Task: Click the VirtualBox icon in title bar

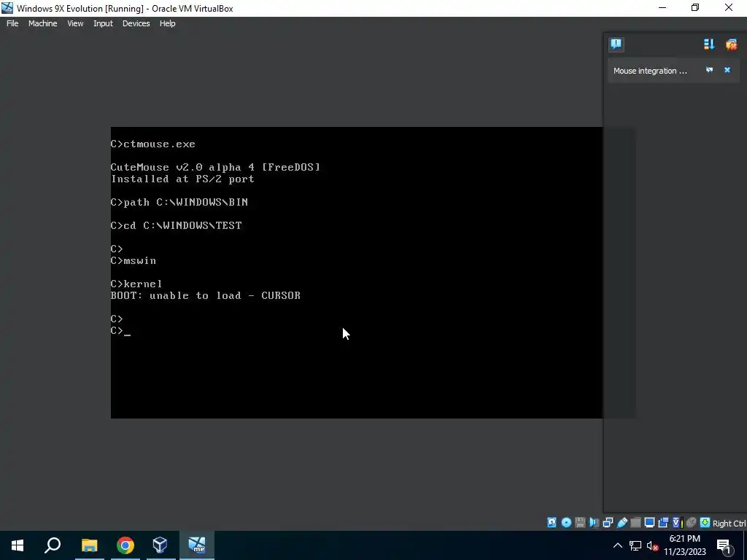Action: (x=7, y=8)
